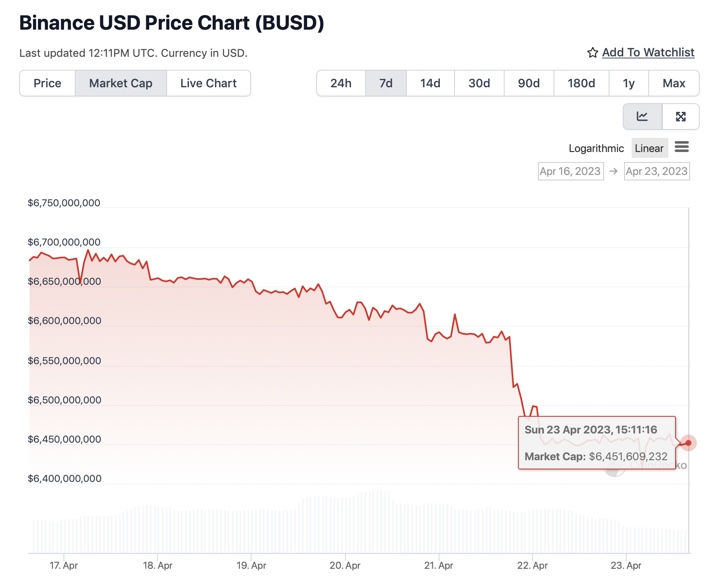
Task: Choose the 30d time range
Action: (479, 83)
